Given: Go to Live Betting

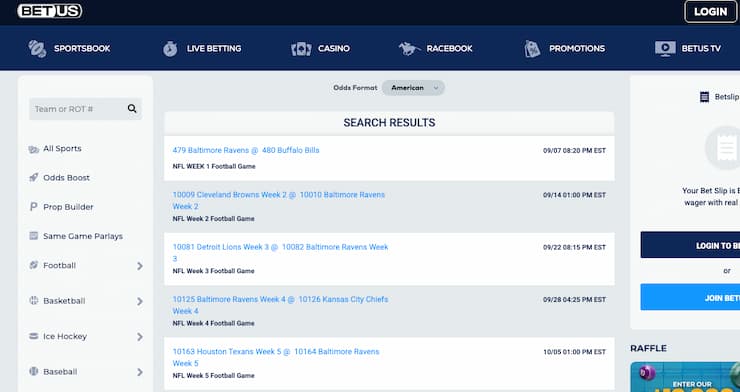Looking at the screenshot, I should click(x=202, y=49).
